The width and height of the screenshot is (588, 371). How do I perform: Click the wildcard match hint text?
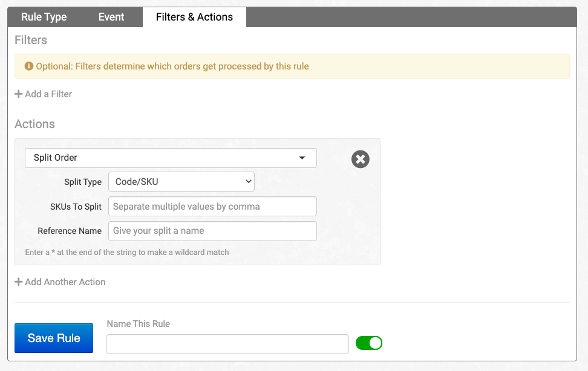click(127, 252)
